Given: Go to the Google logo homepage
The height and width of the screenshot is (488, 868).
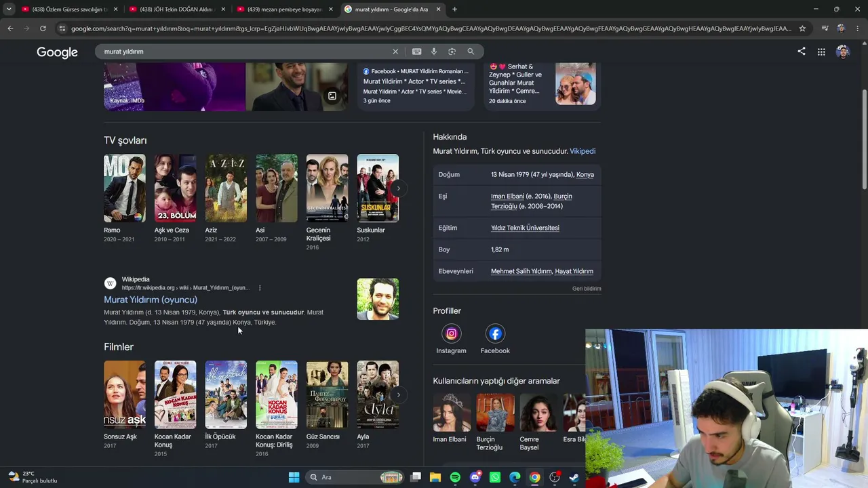Looking at the screenshot, I should (x=57, y=52).
